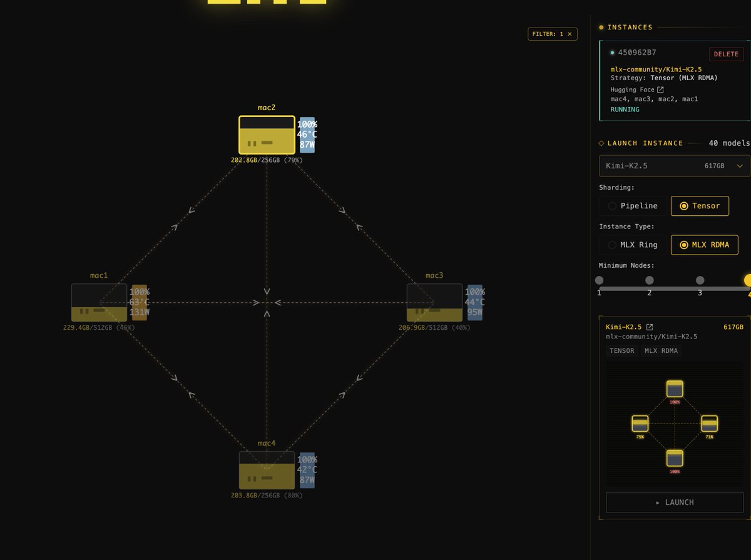Launch the Kimi-K2.5 instance
Screen dimensions: 751x560
[674, 502]
